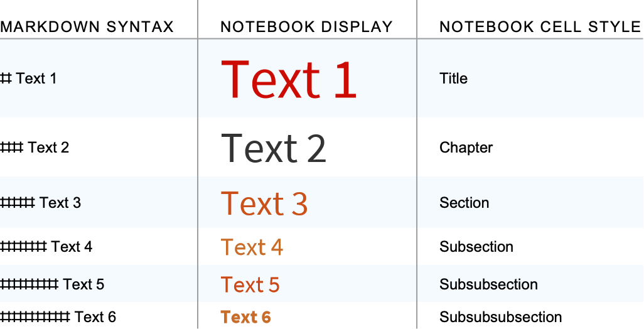This screenshot has height=329, width=644.
Task: Click the NOTEBOOK CELL STYLE column header
Action: pos(540,27)
